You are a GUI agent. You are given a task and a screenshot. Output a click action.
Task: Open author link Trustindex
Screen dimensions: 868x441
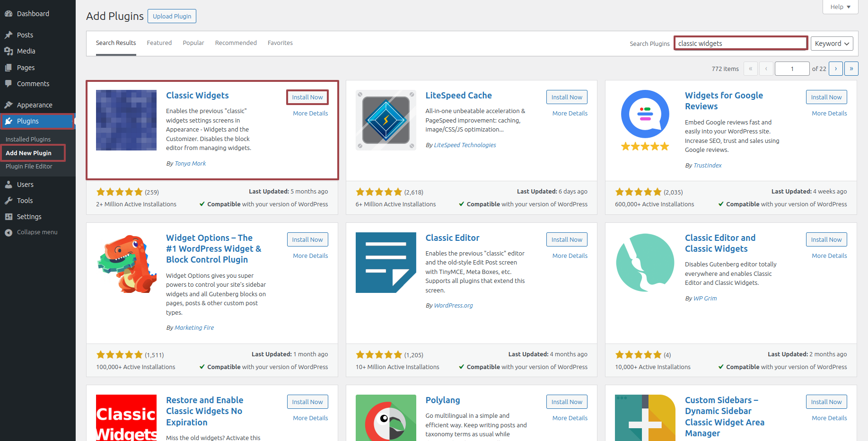point(708,166)
